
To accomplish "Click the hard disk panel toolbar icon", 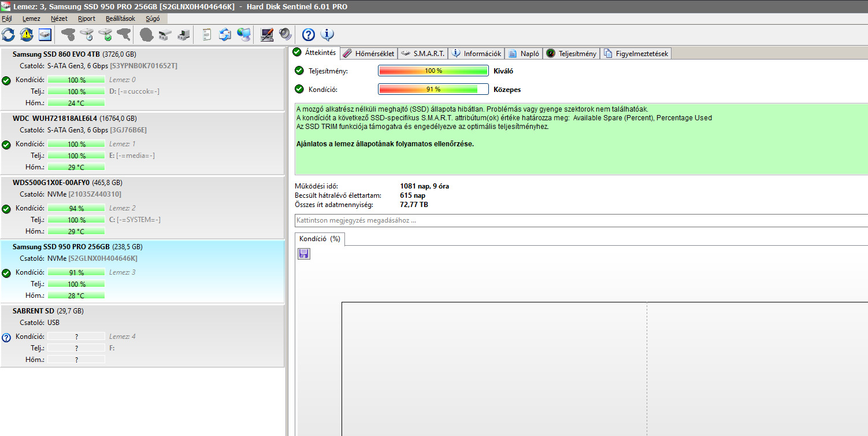I will click(x=45, y=35).
